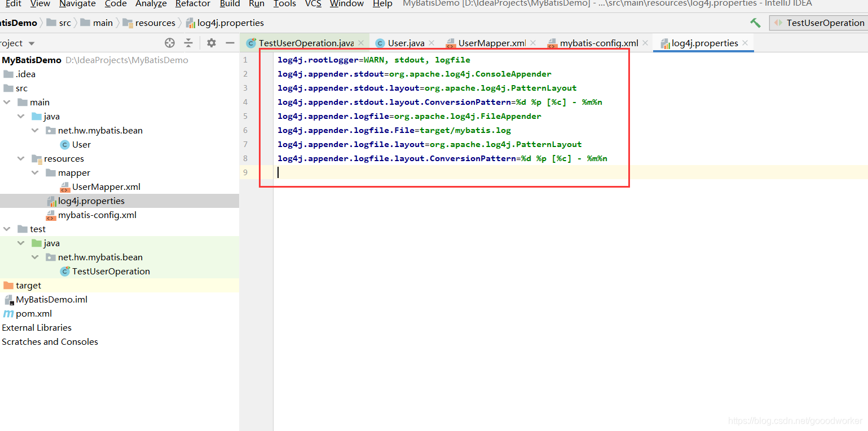Open the Navigate menu
868x431 pixels.
pyautogui.click(x=78, y=4)
